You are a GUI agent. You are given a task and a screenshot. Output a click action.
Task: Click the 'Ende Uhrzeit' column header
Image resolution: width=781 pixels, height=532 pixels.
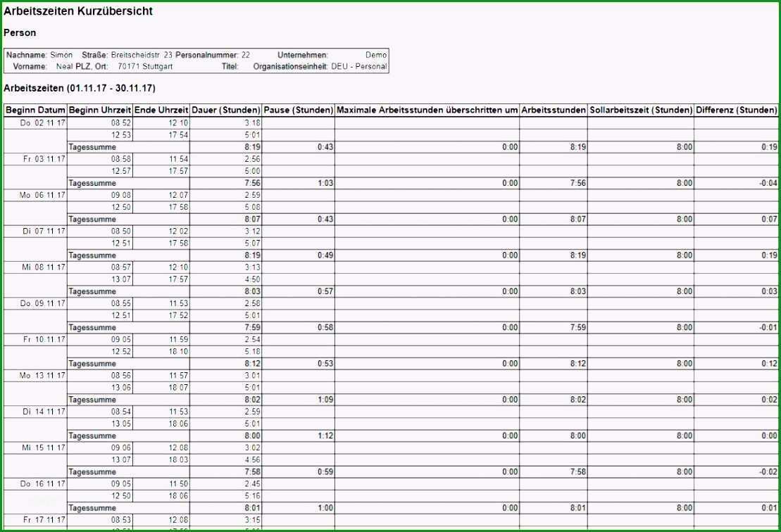pyautogui.click(x=161, y=110)
